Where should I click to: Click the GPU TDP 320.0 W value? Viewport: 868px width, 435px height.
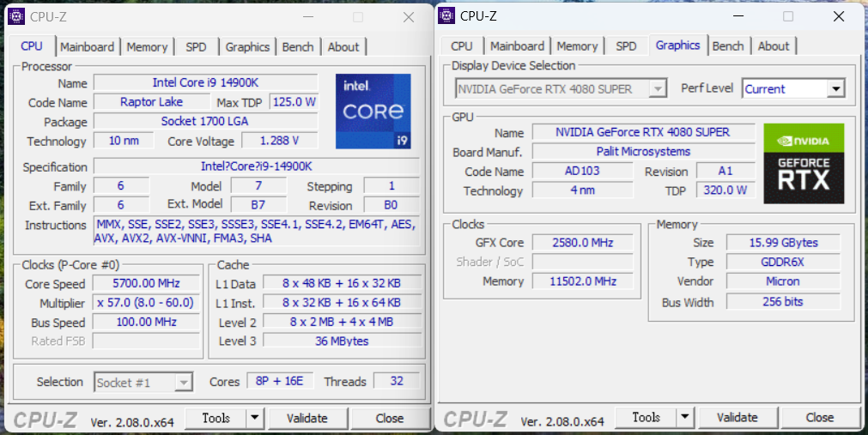point(725,190)
